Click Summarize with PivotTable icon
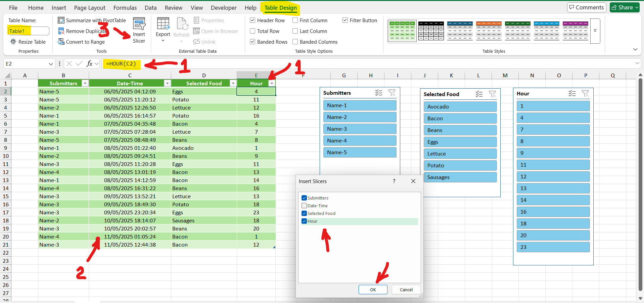This screenshot has height=303, width=644. tap(61, 20)
